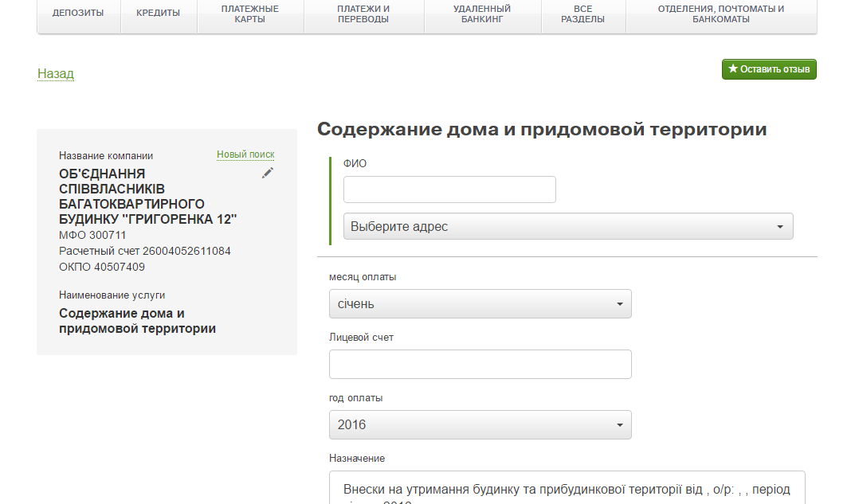Open the Кредиты menu
855x504 pixels.
[x=158, y=14]
